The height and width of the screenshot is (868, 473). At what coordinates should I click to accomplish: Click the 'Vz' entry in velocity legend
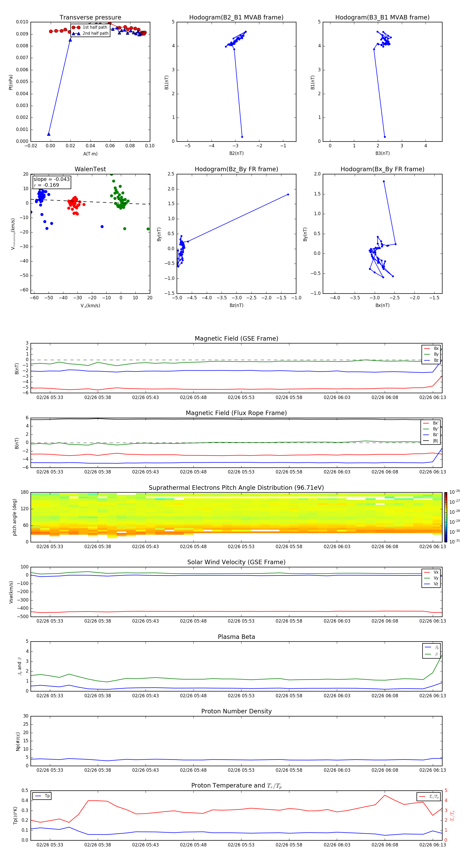[x=431, y=584]
